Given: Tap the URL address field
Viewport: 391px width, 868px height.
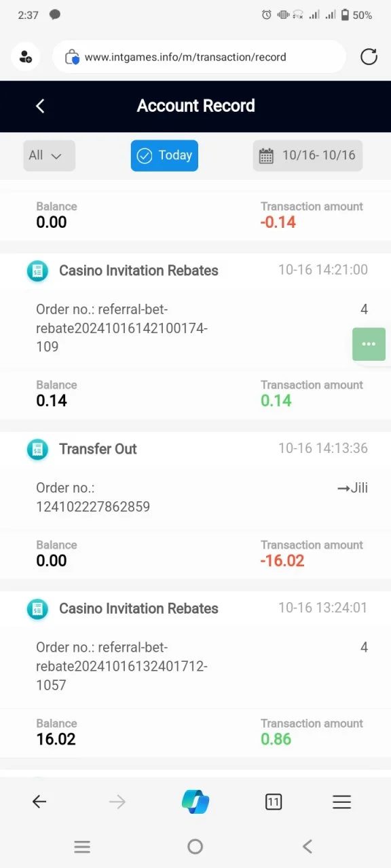Looking at the screenshot, I should click(199, 57).
